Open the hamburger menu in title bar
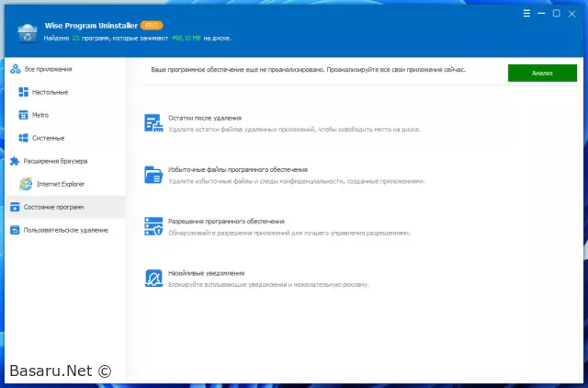 (x=526, y=14)
